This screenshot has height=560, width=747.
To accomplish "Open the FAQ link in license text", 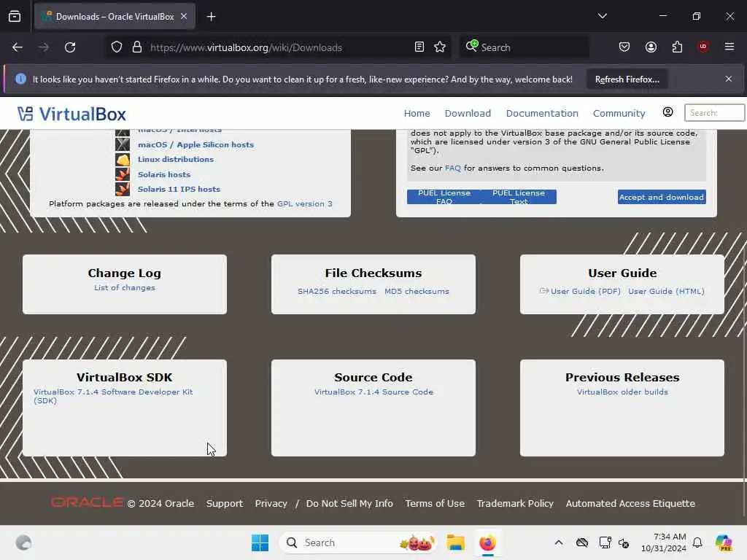I will pyautogui.click(x=453, y=168).
